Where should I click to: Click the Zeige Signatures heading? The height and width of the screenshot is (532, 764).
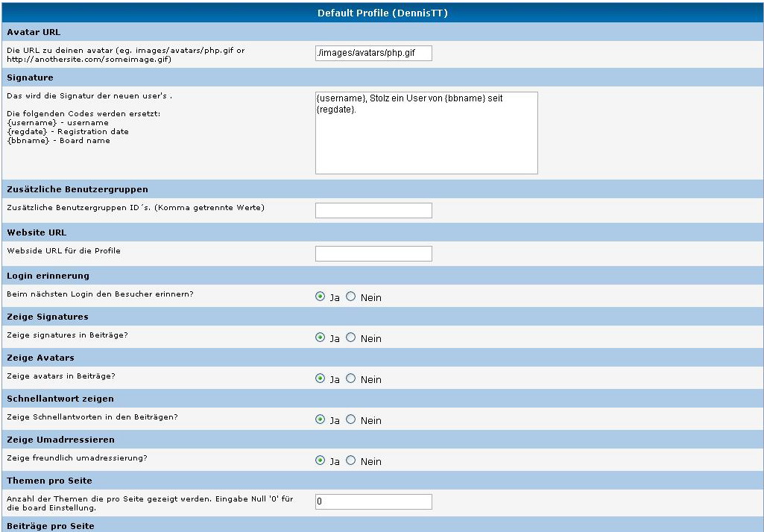point(48,317)
